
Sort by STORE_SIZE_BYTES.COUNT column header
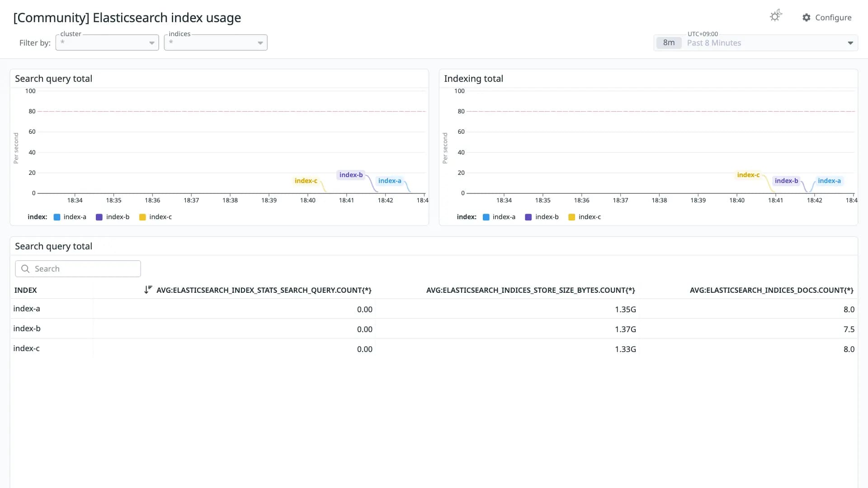(530, 290)
